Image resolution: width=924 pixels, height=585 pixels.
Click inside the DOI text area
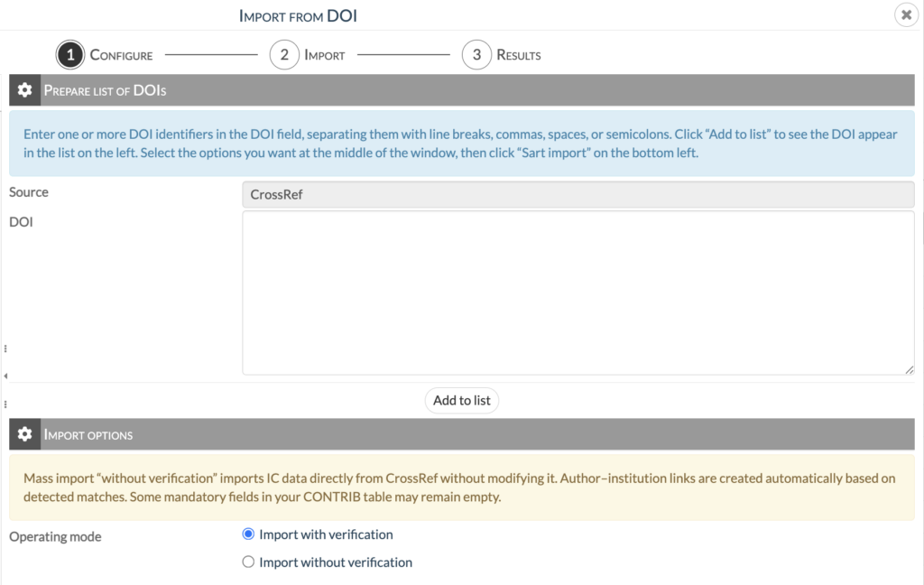577,292
